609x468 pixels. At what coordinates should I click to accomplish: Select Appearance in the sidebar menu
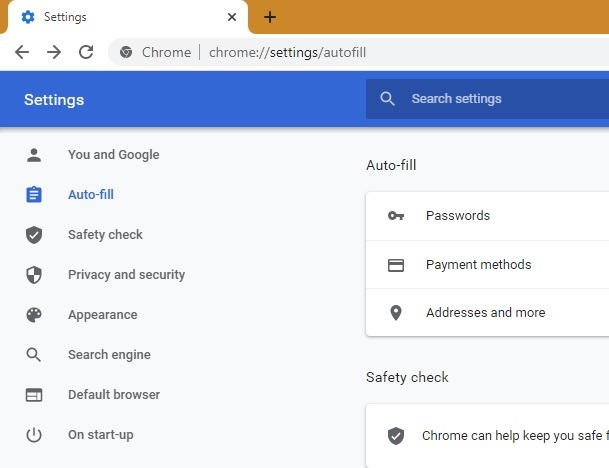click(102, 315)
